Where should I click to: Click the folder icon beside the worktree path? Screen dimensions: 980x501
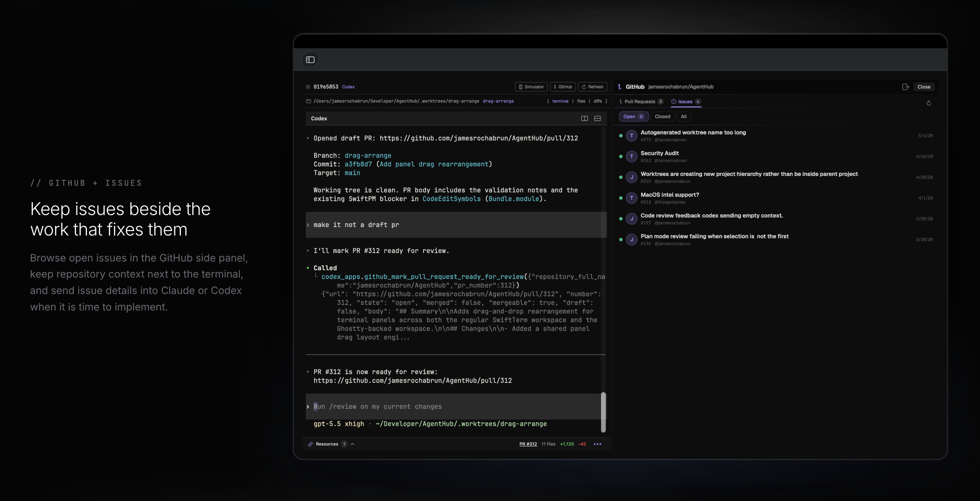(308, 101)
